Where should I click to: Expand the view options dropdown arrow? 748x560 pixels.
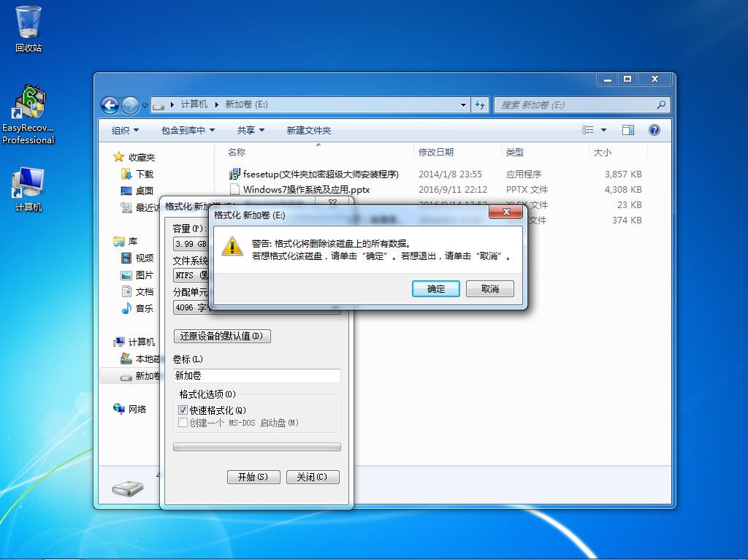point(603,130)
